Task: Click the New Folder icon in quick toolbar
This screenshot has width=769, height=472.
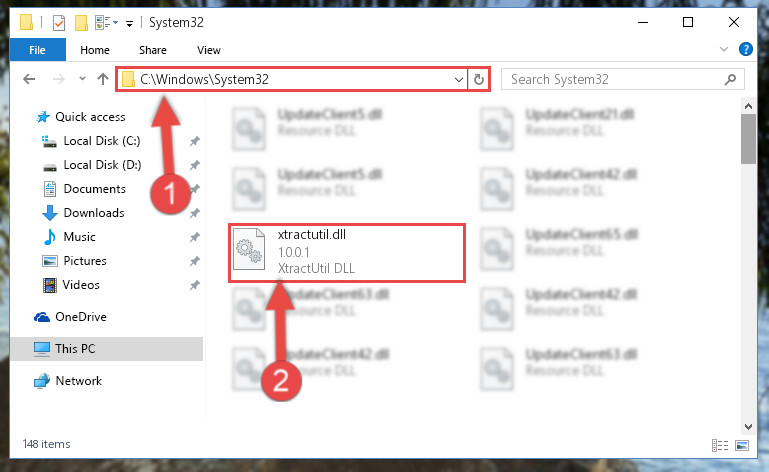Action: click(81, 23)
